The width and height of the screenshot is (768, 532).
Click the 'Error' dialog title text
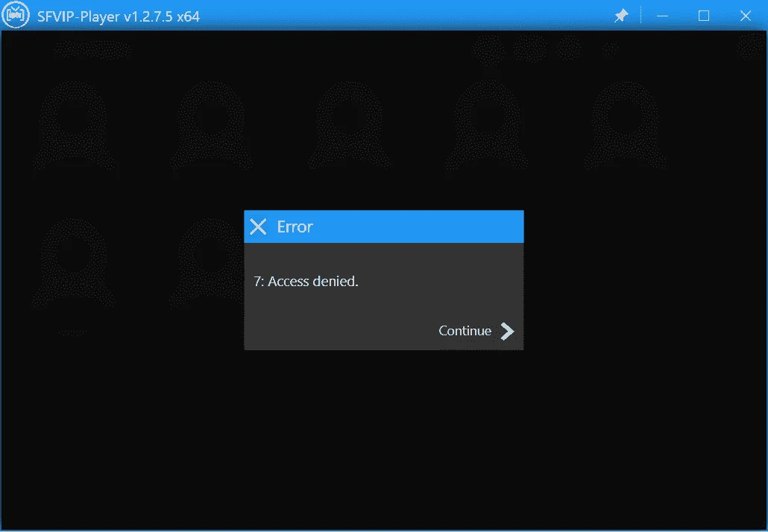pos(295,227)
